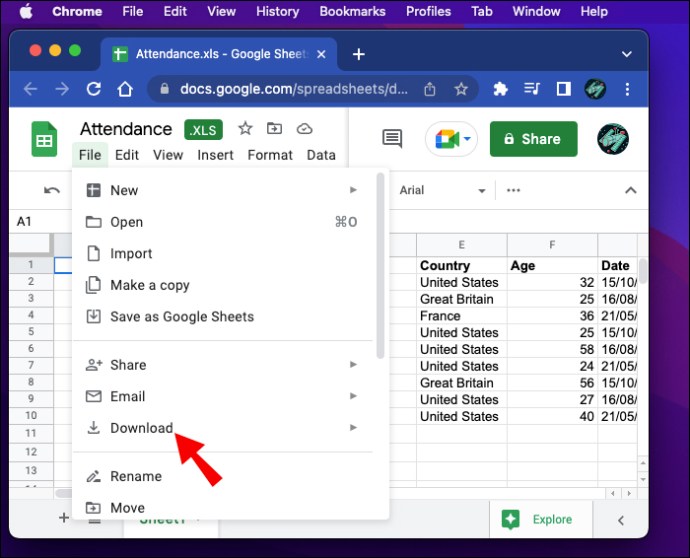The height and width of the screenshot is (558, 690).
Task: Click the undo arrow in toolbar
Action: pos(52,191)
